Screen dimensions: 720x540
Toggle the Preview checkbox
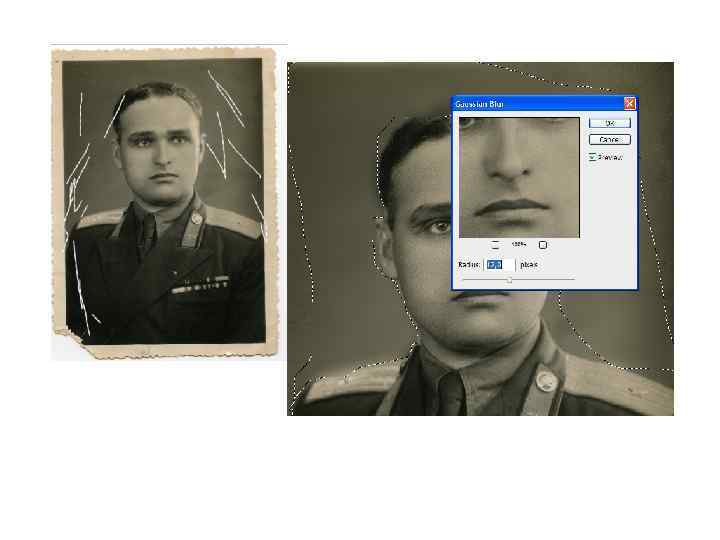point(592,157)
